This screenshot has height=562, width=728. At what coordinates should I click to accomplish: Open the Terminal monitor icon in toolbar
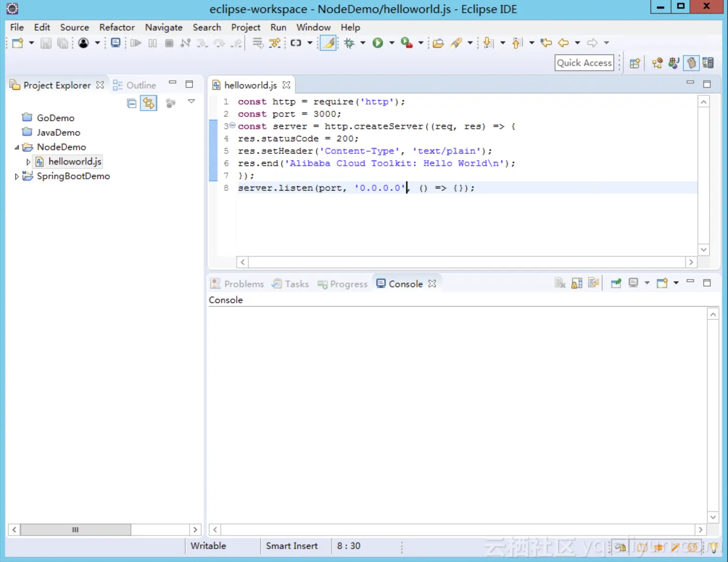[115, 43]
